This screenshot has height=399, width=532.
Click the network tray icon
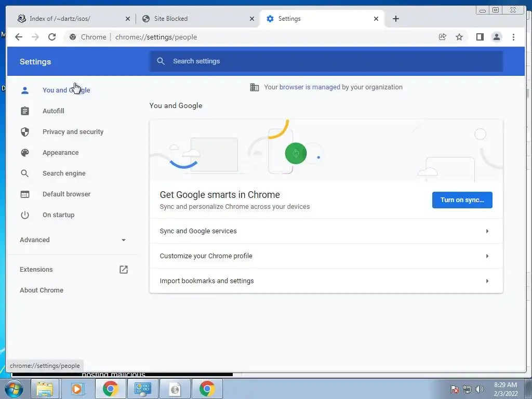coord(467,389)
